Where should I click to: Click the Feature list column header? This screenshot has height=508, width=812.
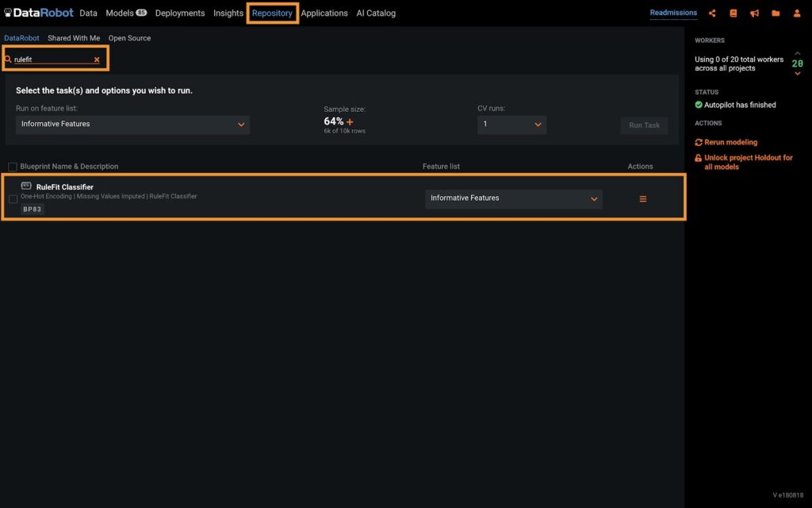pos(441,167)
